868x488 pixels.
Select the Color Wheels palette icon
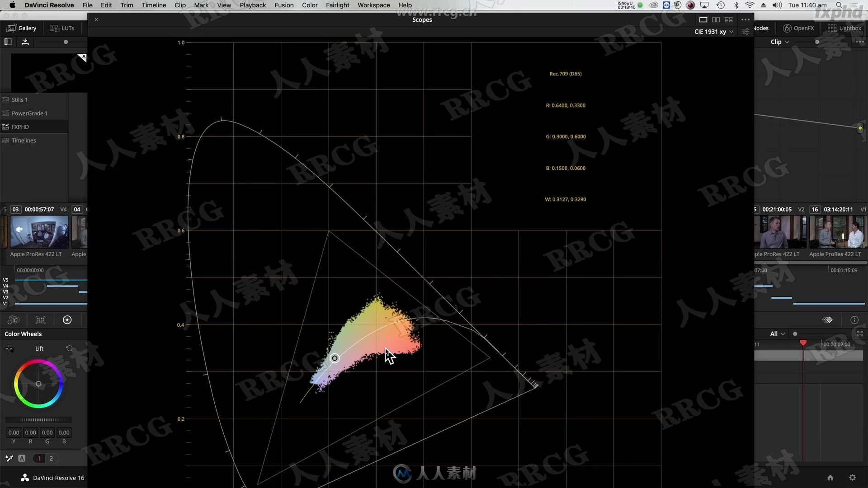click(x=67, y=320)
